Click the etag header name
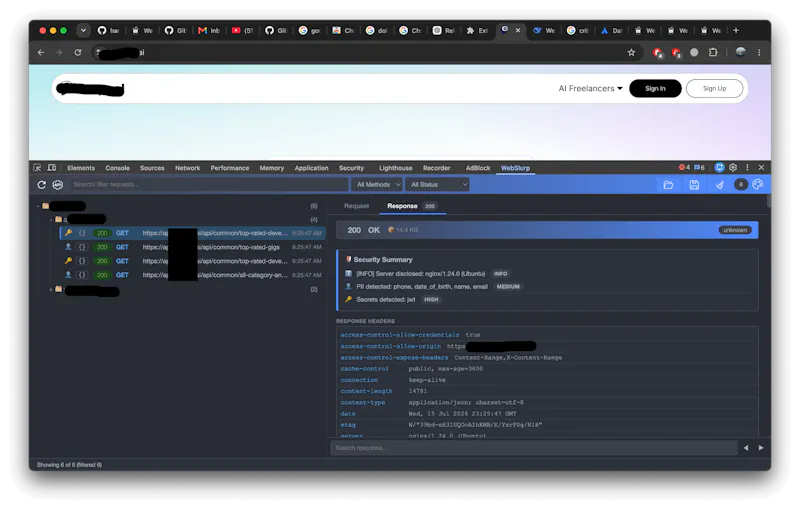This screenshot has height=509, width=800. point(348,425)
